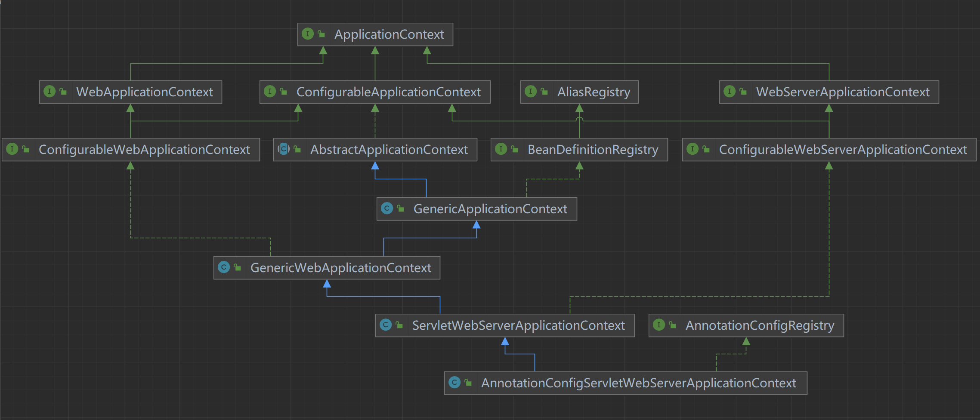Screen dimensions: 980x420
Task: Click the class icon on AnnotationConfigServletWebServerApplicationContext
Action: [454, 382]
